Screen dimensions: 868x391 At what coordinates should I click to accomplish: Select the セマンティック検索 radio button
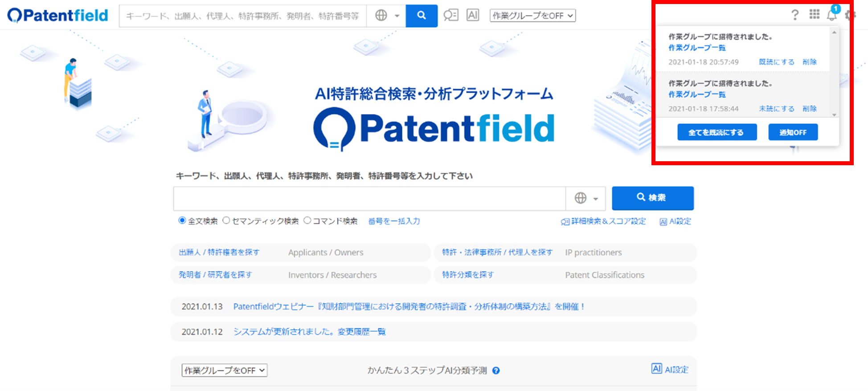pos(226,220)
